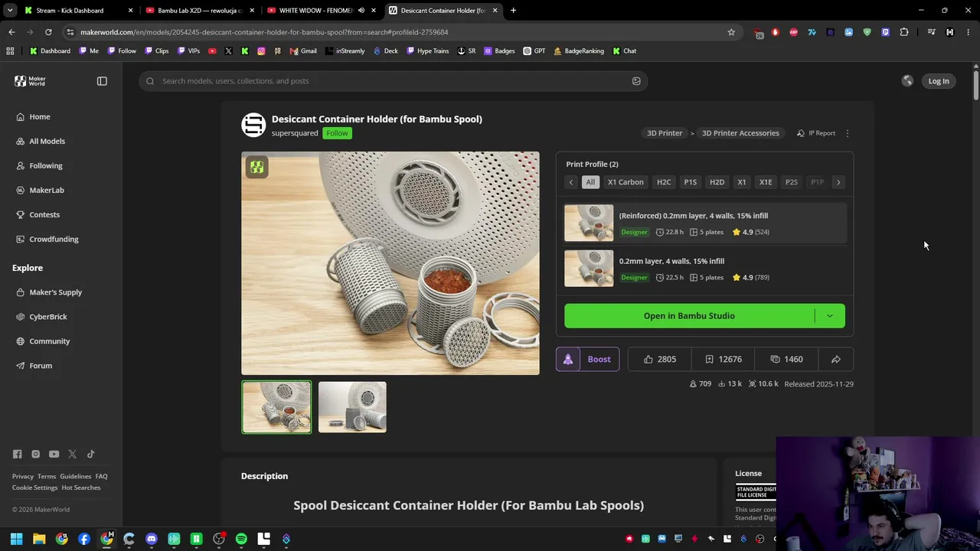The width and height of the screenshot is (980, 551).
Task: Open MakerWorld Instagram icon in footer
Action: [35, 454]
